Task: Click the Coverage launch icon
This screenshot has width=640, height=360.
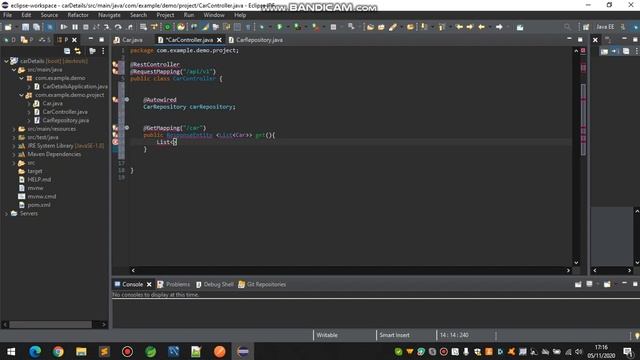Action: [x=297, y=27]
